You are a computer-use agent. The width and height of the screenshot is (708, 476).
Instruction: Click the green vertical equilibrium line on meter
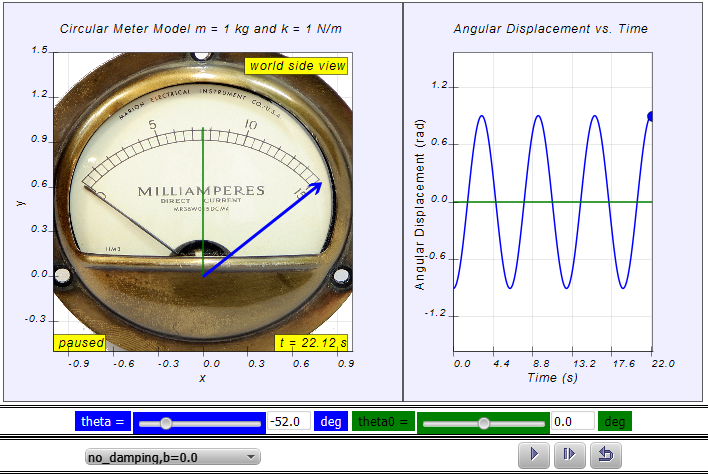pyautogui.click(x=203, y=202)
